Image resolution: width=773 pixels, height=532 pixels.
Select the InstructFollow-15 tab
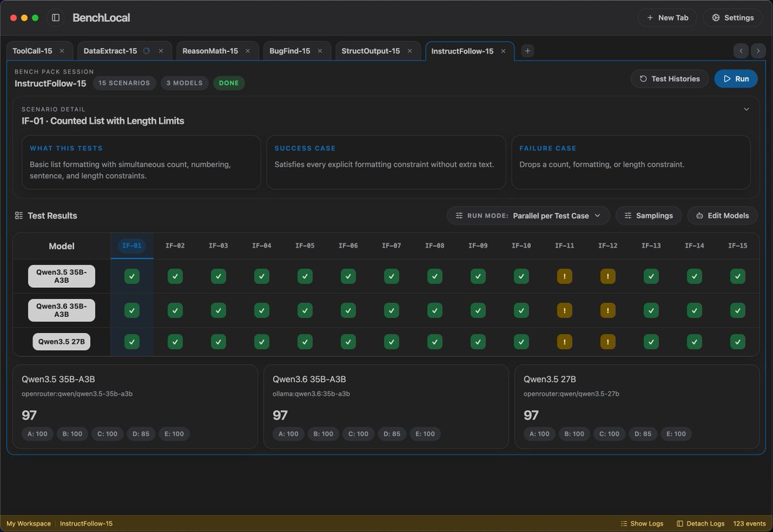pyautogui.click(x=463, y=51)
